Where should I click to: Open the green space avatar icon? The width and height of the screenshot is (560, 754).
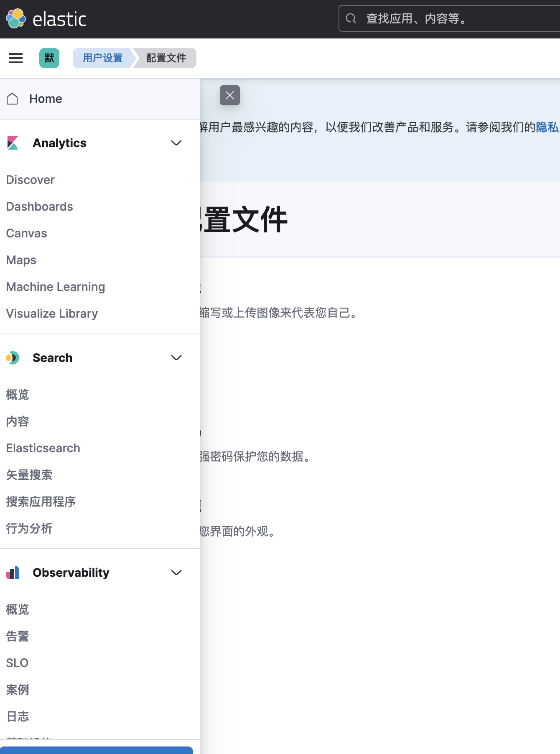pos(49,58)
